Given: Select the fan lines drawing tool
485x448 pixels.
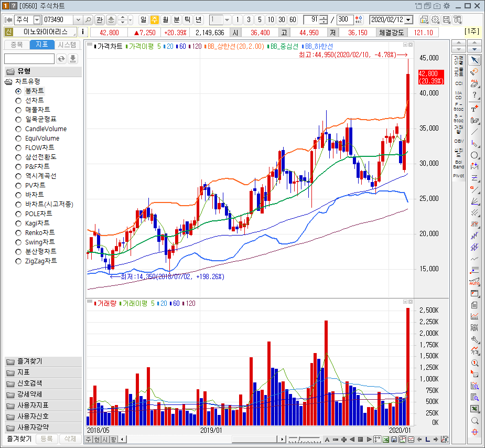Looking at the screenshot, I should coord(475,201).
